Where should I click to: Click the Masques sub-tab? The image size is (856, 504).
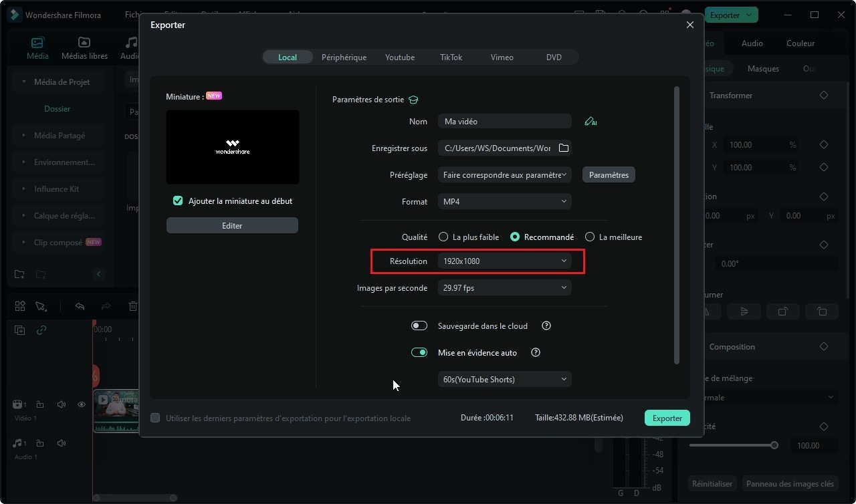pyautogui.click(x=763, y=69)
